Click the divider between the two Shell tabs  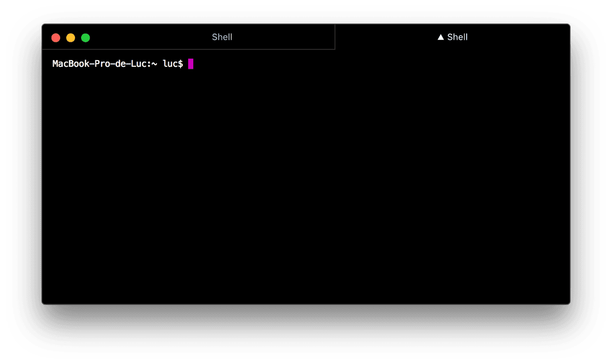pos(335,37)
